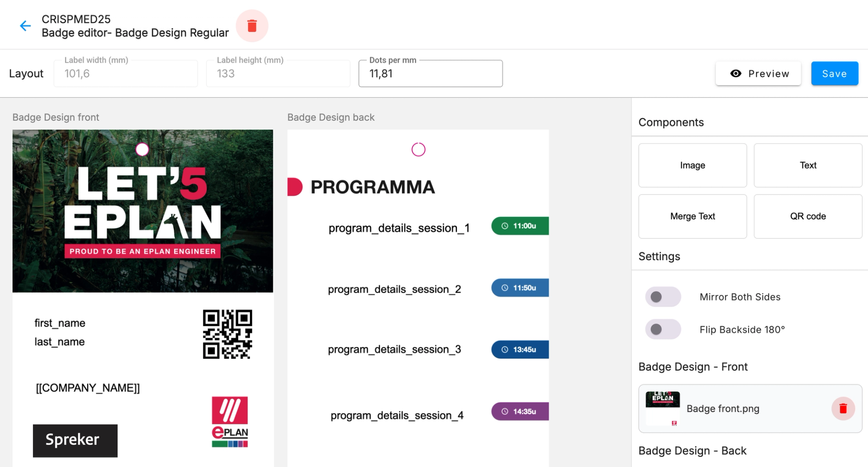Click the 14:35u time tag
The image size is (868, 467).
tap(520, 411)
